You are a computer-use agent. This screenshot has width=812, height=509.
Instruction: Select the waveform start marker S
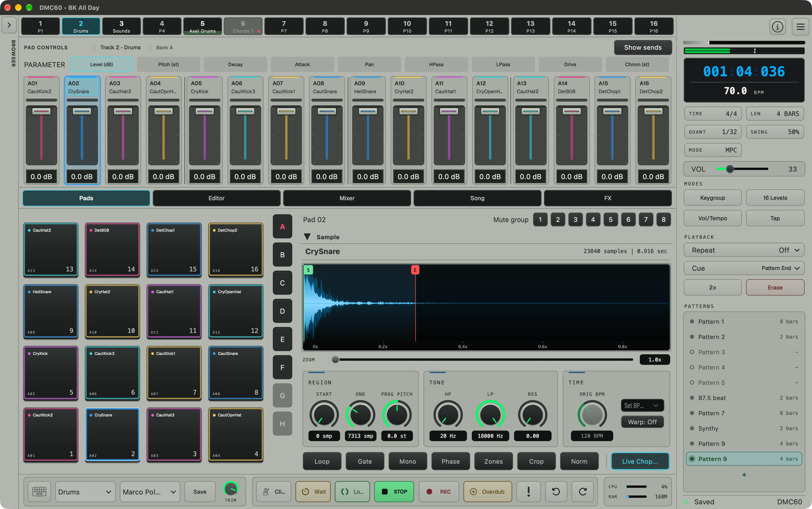[308, 270]
